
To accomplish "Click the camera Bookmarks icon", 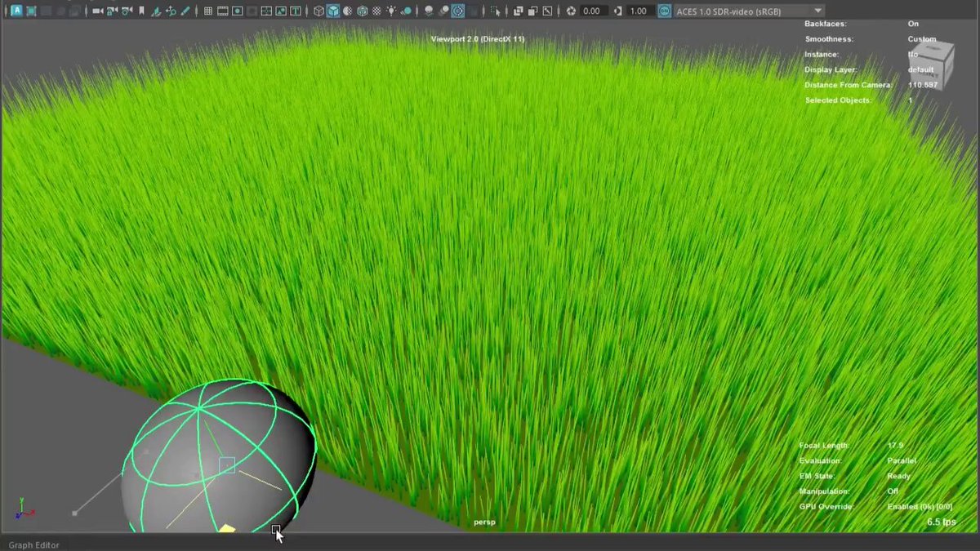I will 141,11.
